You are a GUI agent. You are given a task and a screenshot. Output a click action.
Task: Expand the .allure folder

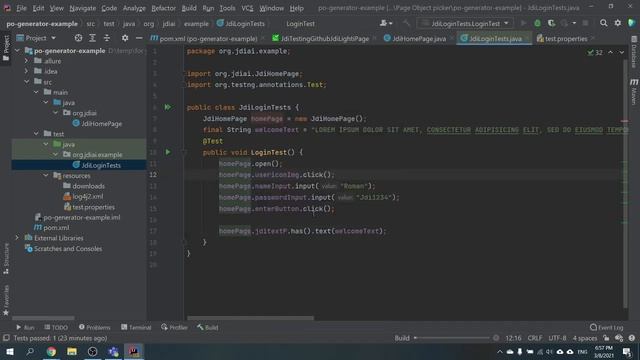27,61
